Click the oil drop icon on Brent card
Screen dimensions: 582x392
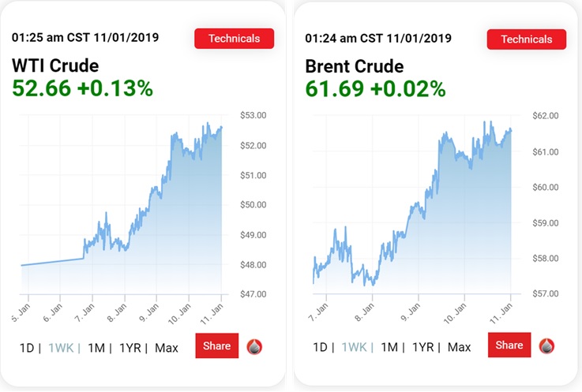click(546, 346)
